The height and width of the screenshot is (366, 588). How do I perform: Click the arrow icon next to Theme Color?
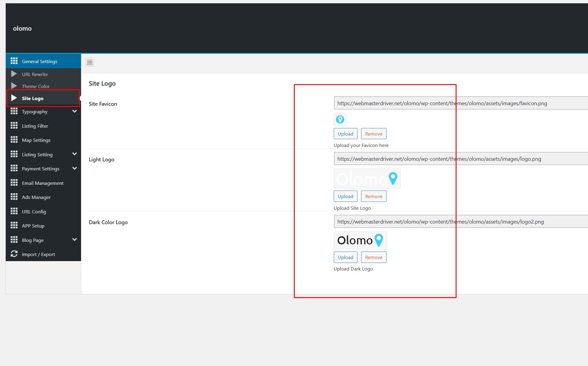14,86
